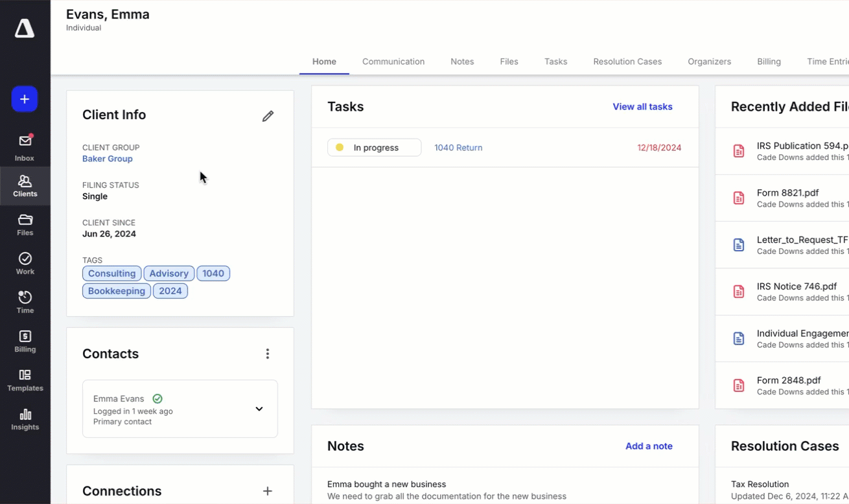Open Insights in the sidebar
The height and width of the screenshot is (504, 849).
pos(25,419)
